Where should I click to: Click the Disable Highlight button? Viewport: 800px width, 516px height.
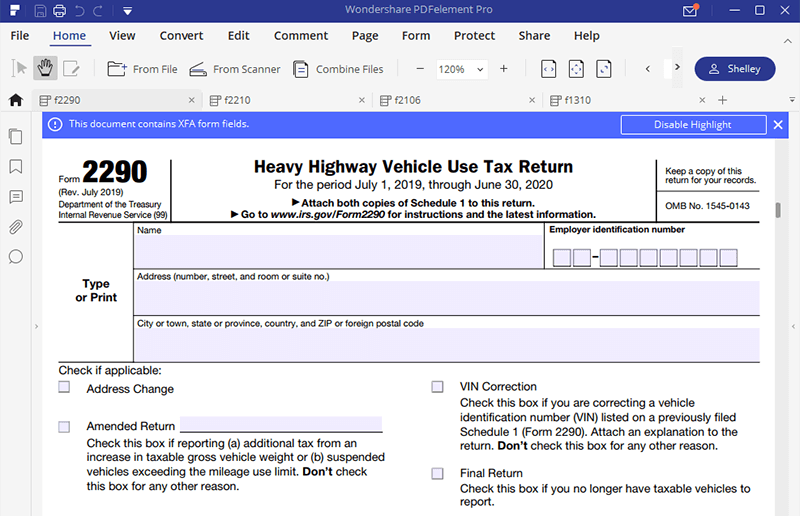[x=692, y=124]
